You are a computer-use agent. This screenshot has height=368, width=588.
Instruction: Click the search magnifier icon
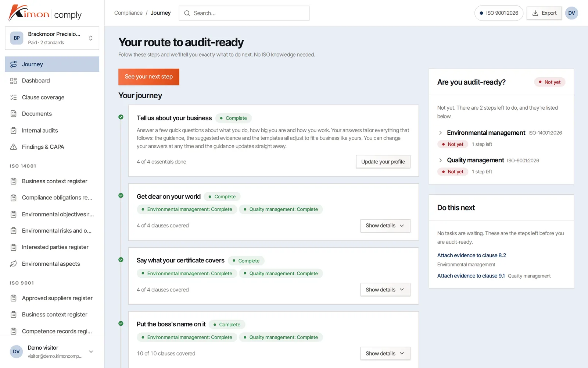coord(187,13)
